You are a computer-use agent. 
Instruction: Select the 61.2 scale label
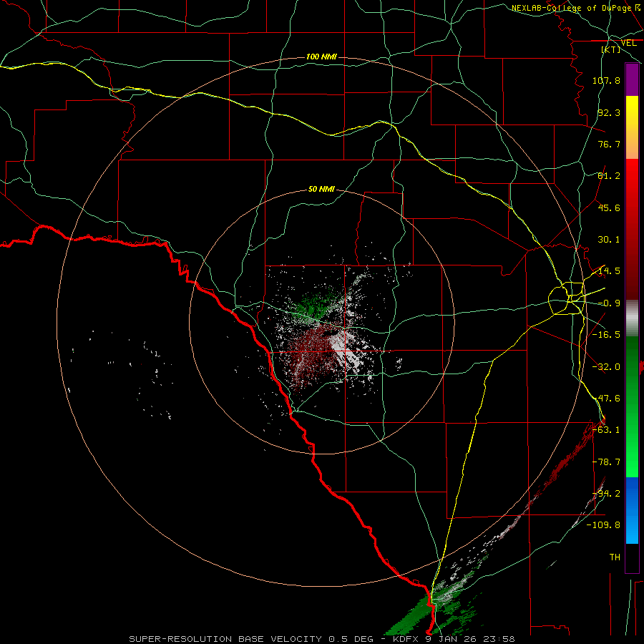click(609, 176)
